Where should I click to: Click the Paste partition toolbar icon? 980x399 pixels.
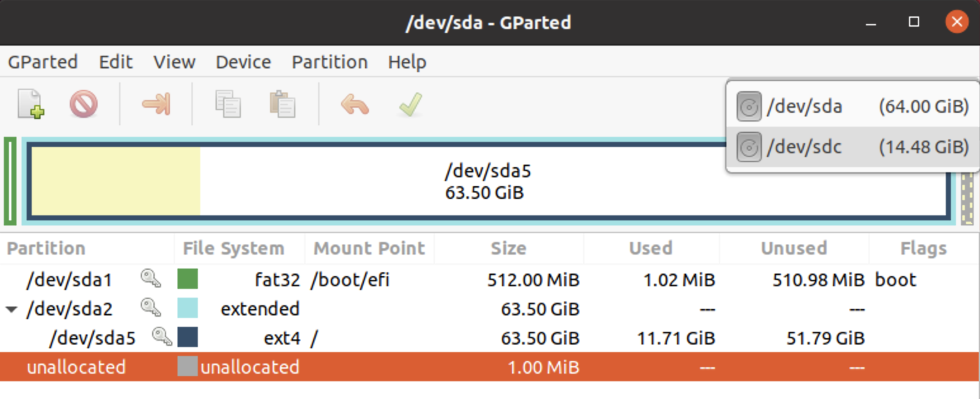(x=282, y=104)
